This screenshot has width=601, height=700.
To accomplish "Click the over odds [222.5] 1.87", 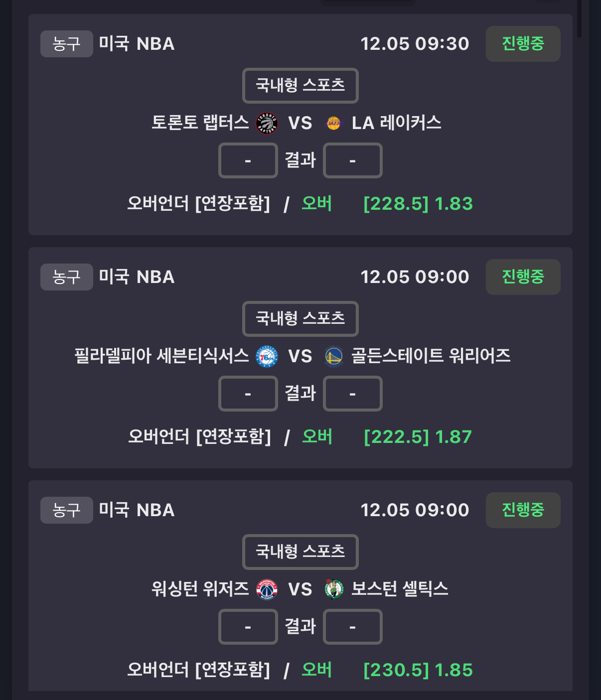I will click(418, 437).
